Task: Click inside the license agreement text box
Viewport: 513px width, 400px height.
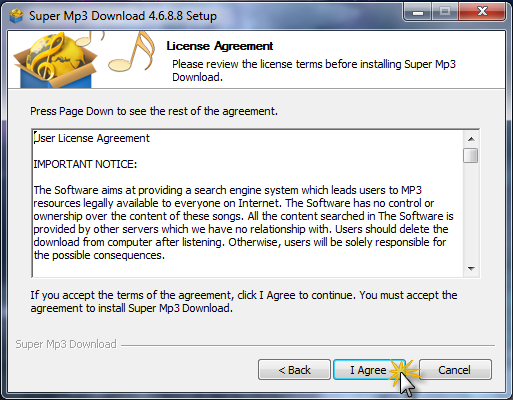Action: [247, 203]
